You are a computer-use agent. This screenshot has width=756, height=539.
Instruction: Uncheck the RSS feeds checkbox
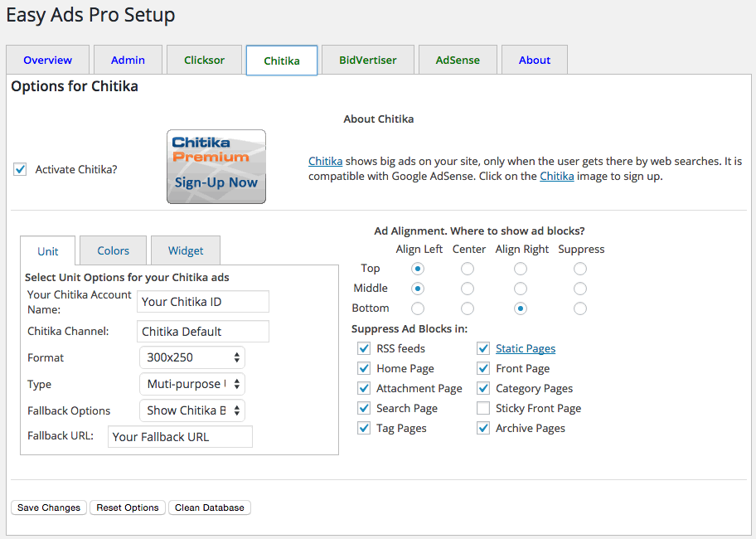pyautogui.click(x=364, y=348)
